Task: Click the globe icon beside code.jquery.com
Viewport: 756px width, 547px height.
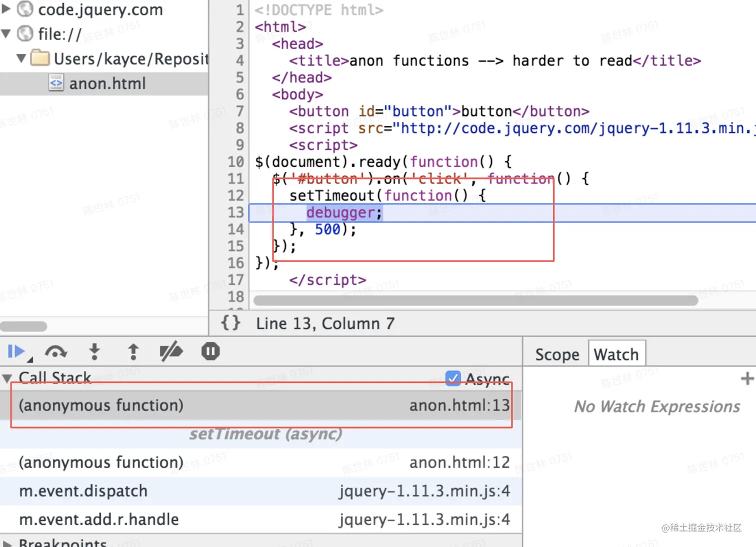Action: [x=25, y=8]
